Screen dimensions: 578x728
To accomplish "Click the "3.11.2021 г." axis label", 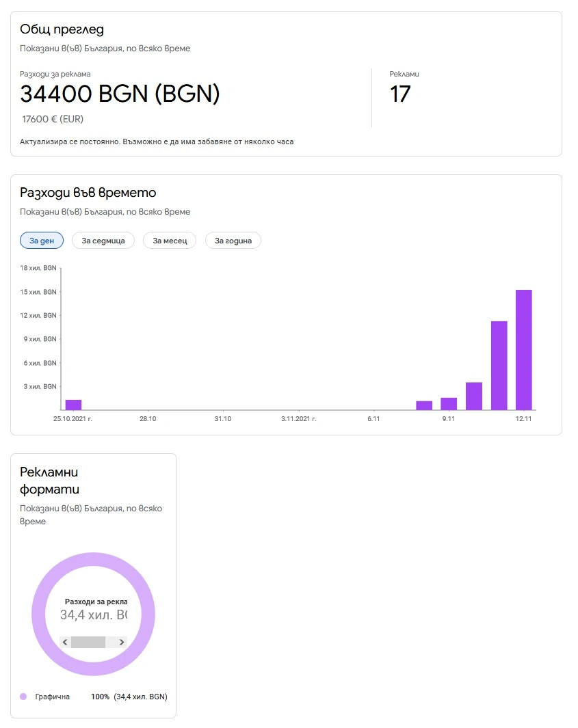I will [x=298, y=418].
